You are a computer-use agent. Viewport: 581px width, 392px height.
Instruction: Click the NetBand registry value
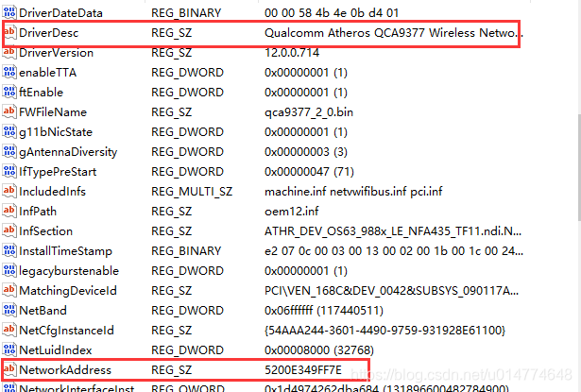[44, 310]
